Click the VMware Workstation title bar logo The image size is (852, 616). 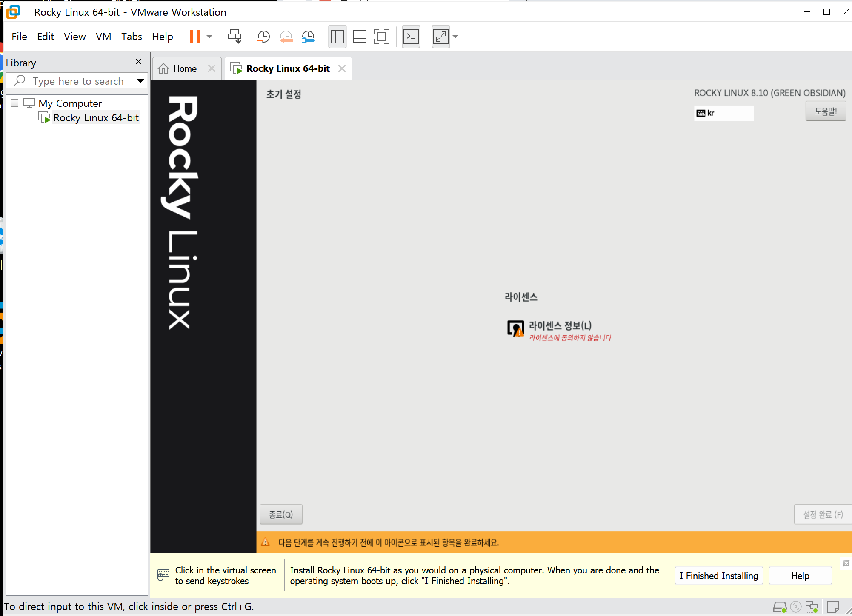13,12
